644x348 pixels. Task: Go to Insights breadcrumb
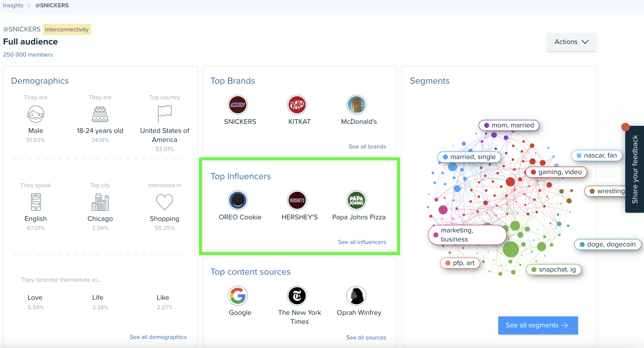[x=13, y=5]
